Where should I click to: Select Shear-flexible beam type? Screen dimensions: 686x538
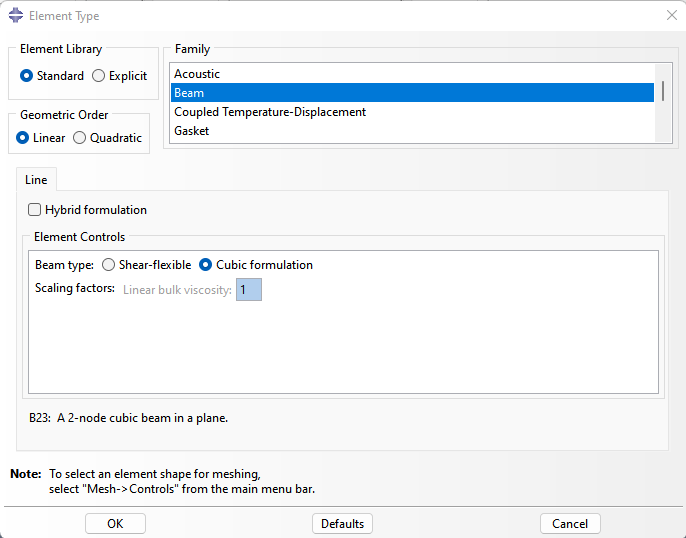(147, 265)
